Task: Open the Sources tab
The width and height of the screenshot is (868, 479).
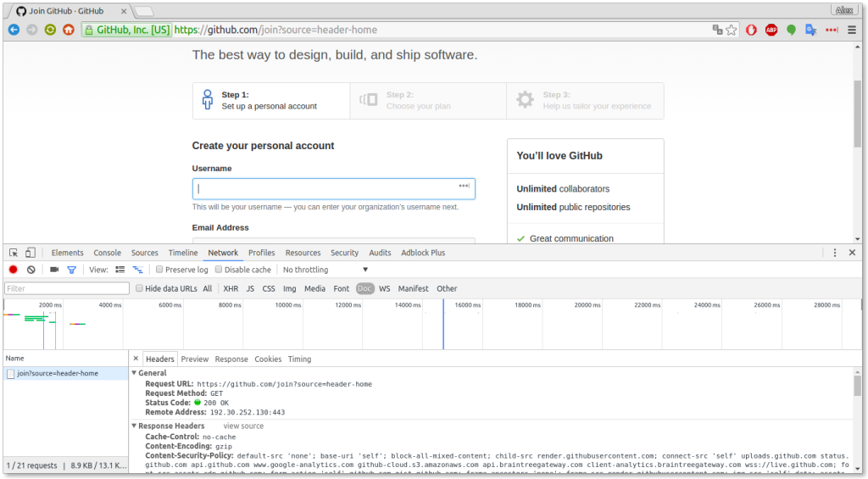Action: [144, 253]
